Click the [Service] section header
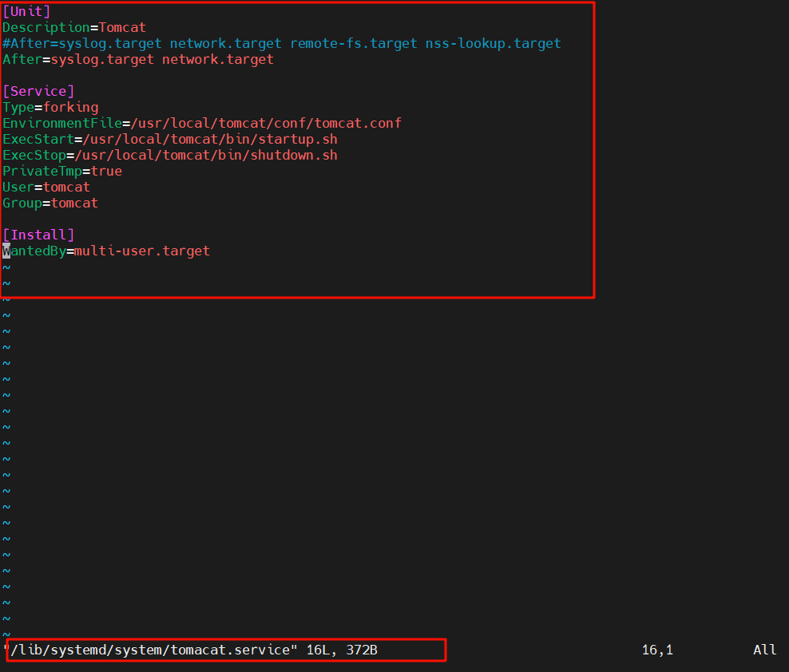This screenshot has width=789, height=672. coord(38,91)
